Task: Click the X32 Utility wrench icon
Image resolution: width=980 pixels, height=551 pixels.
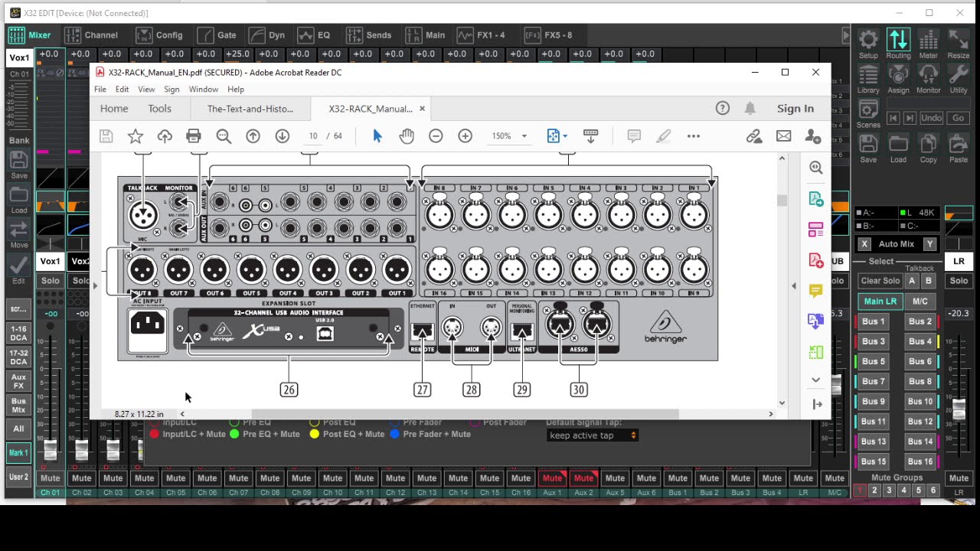Action: point(959,79)
